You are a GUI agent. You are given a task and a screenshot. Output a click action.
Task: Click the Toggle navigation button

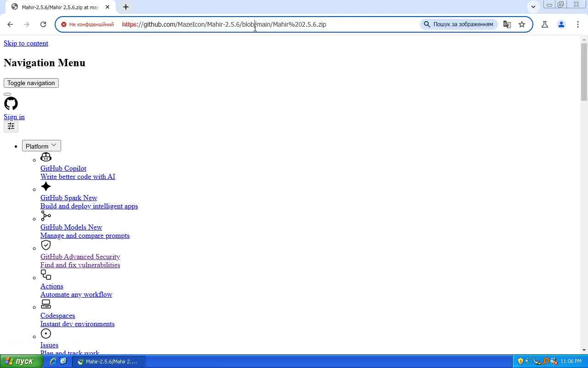pos(31,83)
